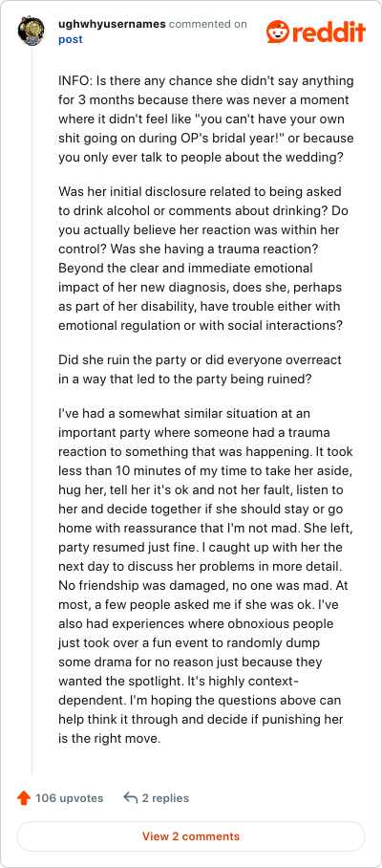Click the orange reddit wordmark
Screen dimensions: 382x868
tap(329, 33)
